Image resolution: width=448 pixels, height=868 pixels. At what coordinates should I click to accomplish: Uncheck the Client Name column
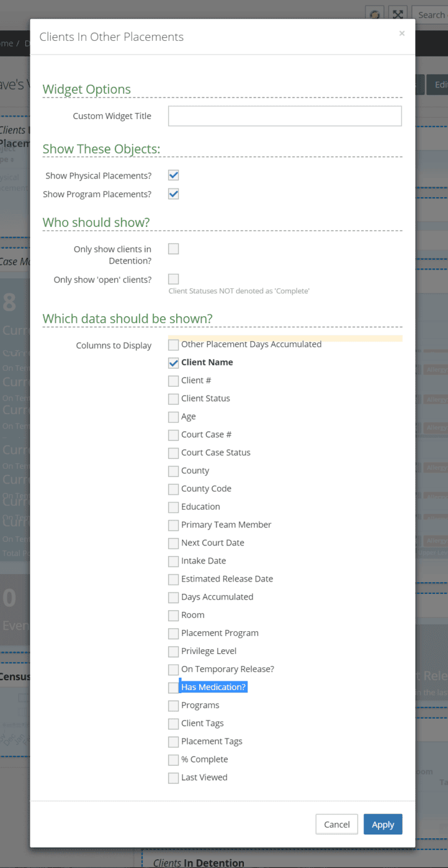coord(174,363)
